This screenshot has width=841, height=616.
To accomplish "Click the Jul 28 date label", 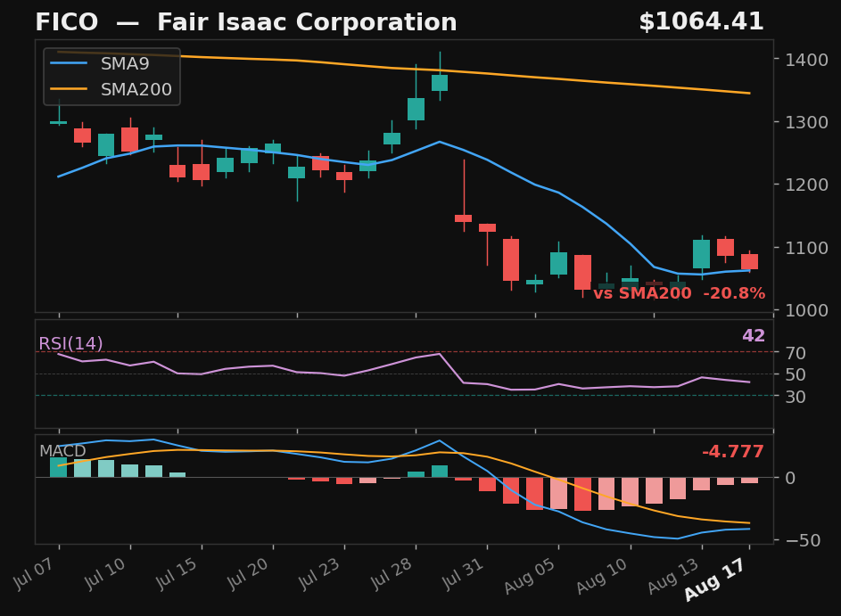I will (x=390, y=573).
